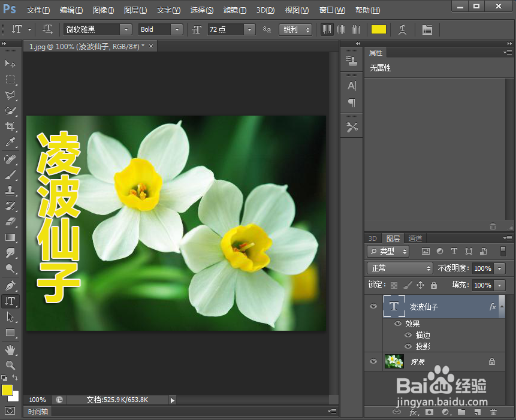Toggle lock position

[420, 285]
